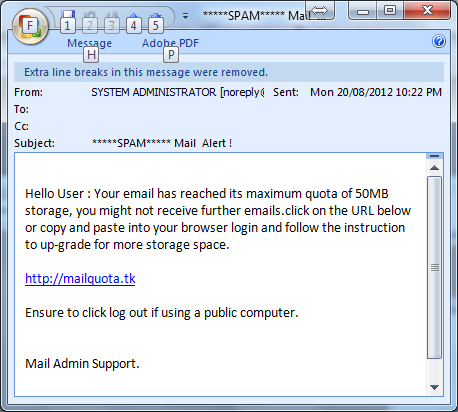Open the http://mailquota.tk link
Viewport: 458px width, 412px height.
pos(80,279)
